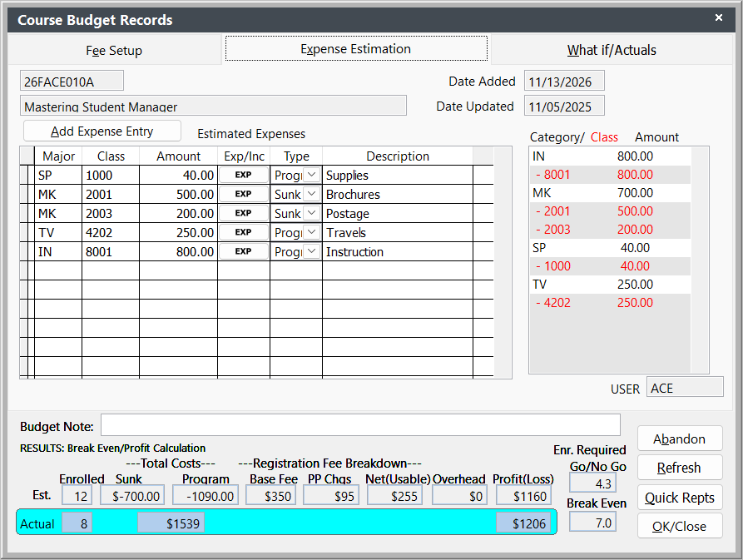Click the Program cost field -1090.00

pos(206,496)
